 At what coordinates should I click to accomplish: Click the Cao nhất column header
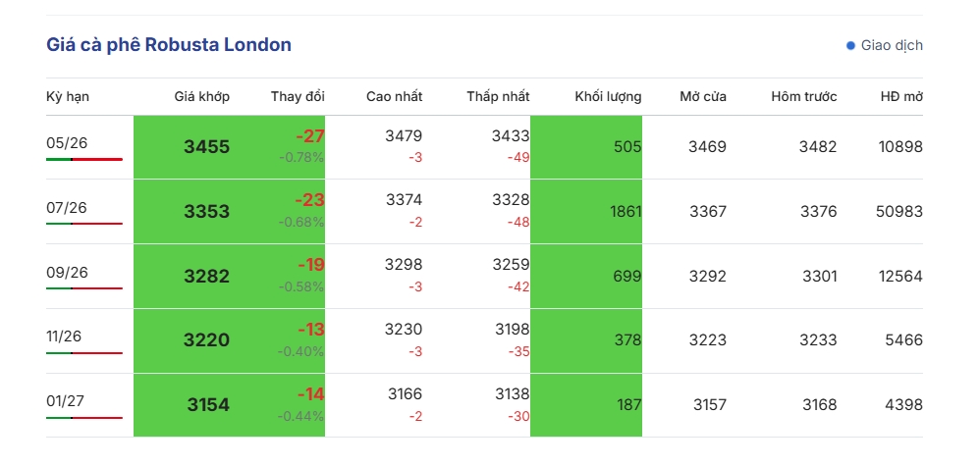[x=394, y=96]
